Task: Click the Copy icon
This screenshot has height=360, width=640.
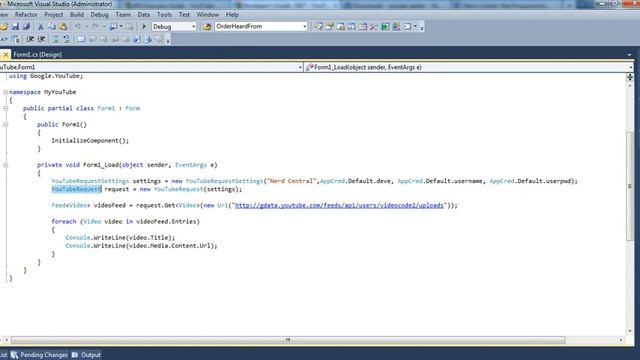Action: pos(52,27)
